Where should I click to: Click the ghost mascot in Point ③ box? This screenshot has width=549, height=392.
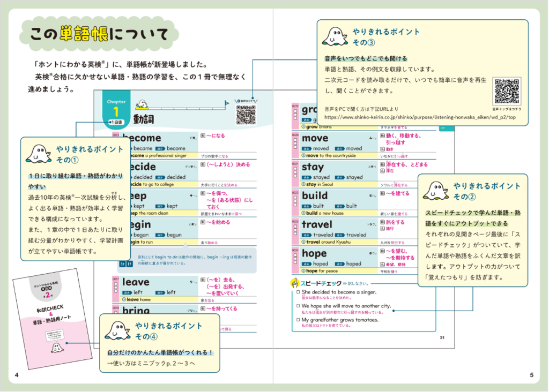[x=335, y=36]
